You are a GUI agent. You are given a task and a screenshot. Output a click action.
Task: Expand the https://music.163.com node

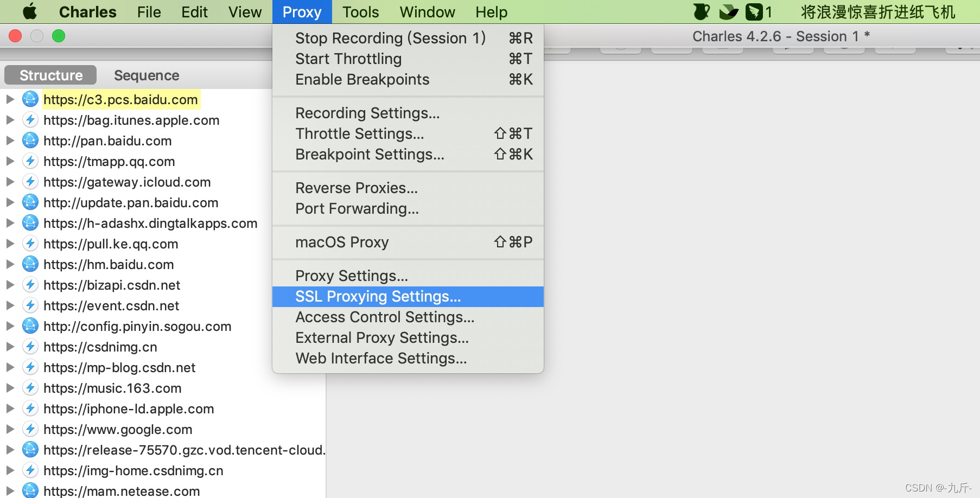[10, 388]
